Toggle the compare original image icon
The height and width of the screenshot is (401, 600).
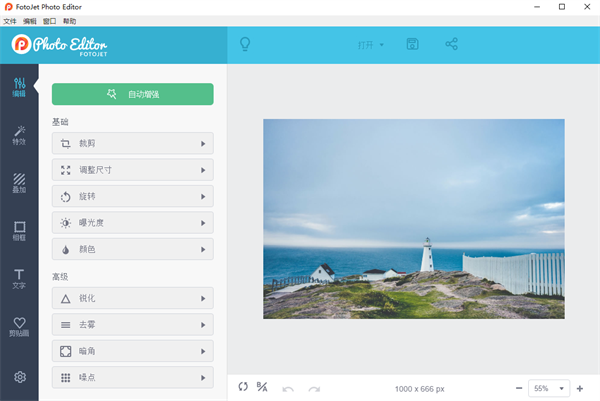pyautogui.click(x=262, y=387)
